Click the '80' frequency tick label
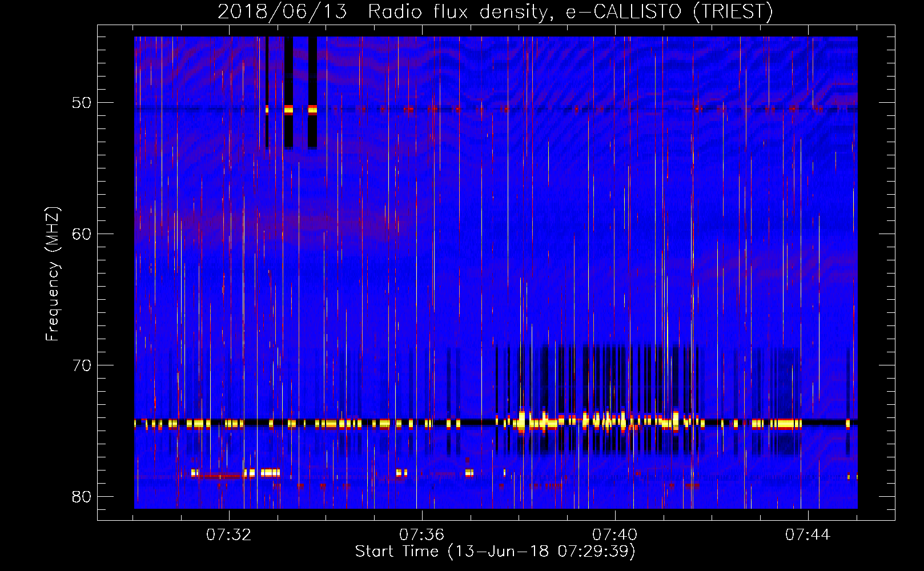 coord(82,496)
